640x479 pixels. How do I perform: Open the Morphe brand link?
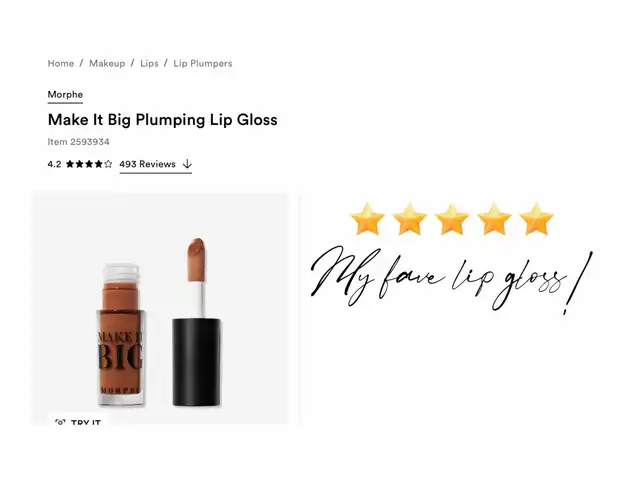[65, 95]
